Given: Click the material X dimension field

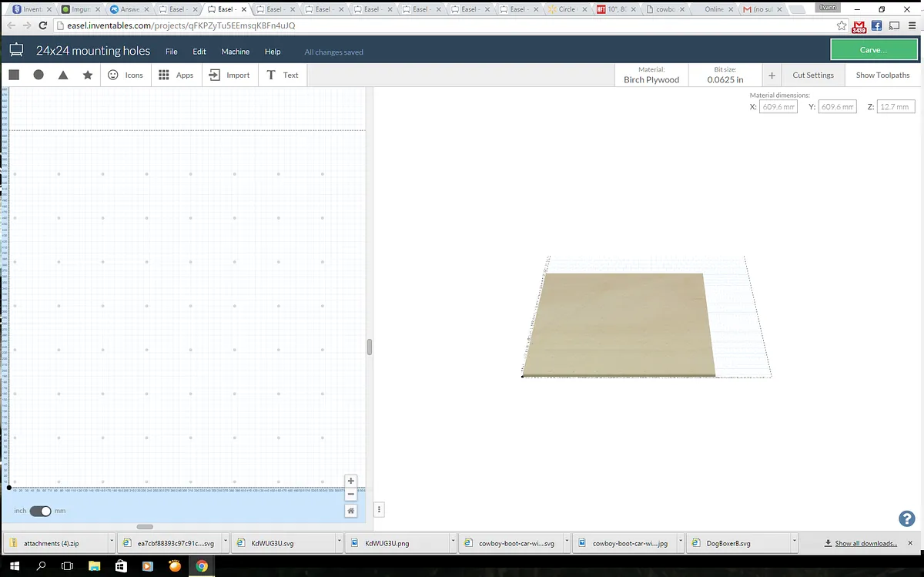Looking at the screenshot, I should 778,107.
